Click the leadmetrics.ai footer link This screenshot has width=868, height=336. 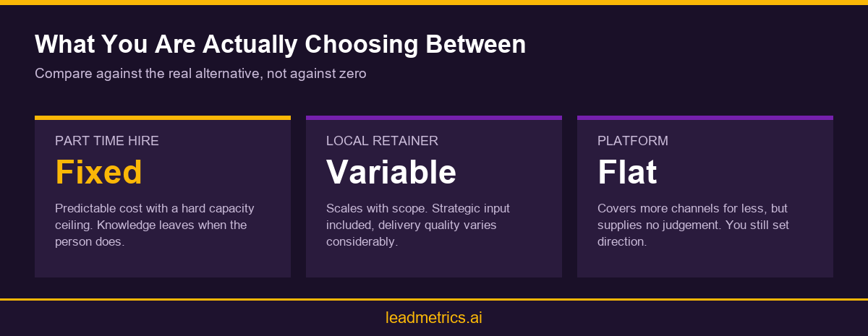(x=434, y=318)
